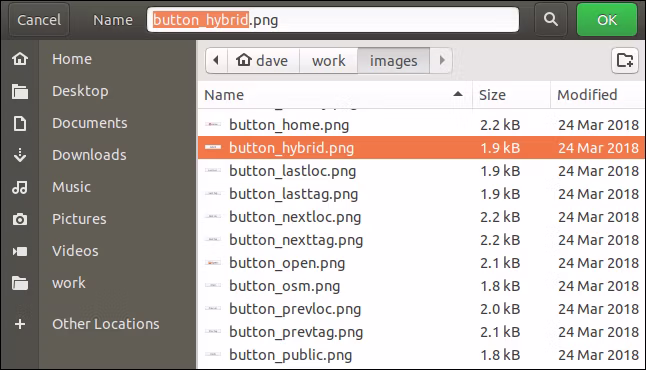Screen dimensions: 646x370
Task: Navigate back with the left path arrow
Action: (x=216, y=61)
